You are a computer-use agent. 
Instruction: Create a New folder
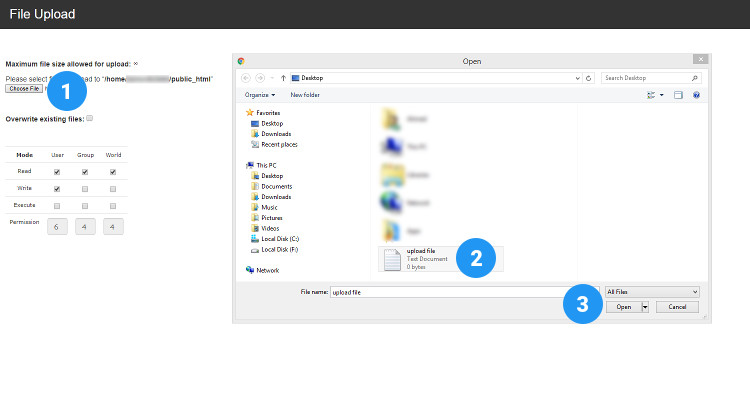point(305,95)
